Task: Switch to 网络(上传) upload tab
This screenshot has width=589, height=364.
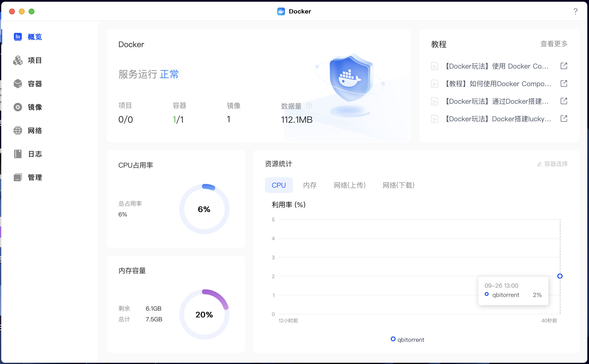Action: click(x=350, y=185)
